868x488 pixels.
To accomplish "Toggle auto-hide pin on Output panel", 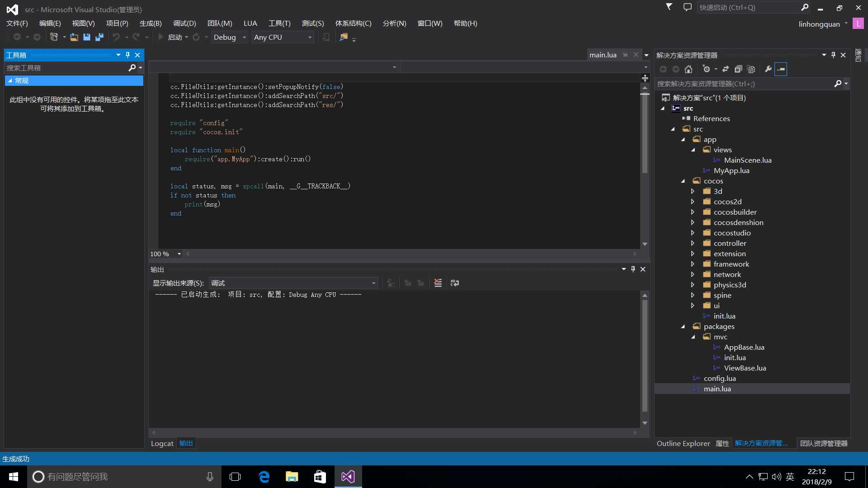I will pos(633,269).
